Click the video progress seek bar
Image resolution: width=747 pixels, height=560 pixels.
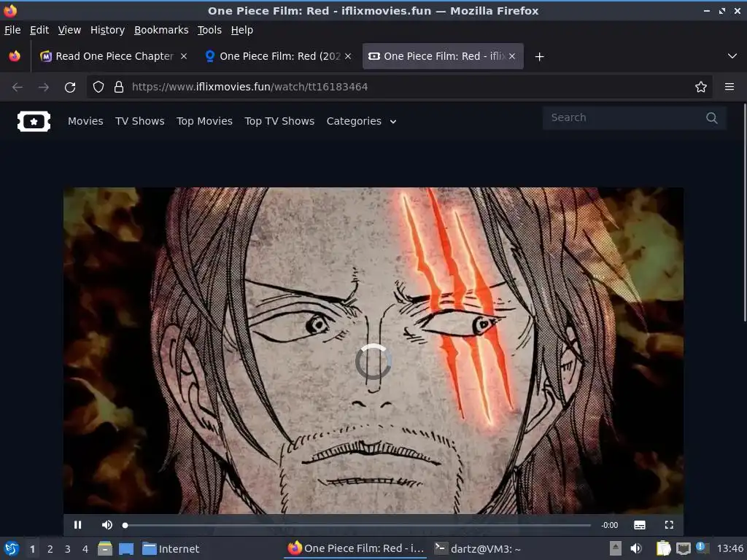point(357,525)
